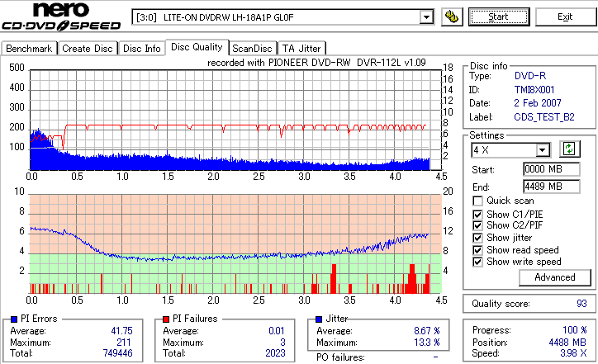Image resolution: width=598 pixels, height=364 pixels.
Task: Click the PI Errors upper graph
Action: tap(235, 120)
